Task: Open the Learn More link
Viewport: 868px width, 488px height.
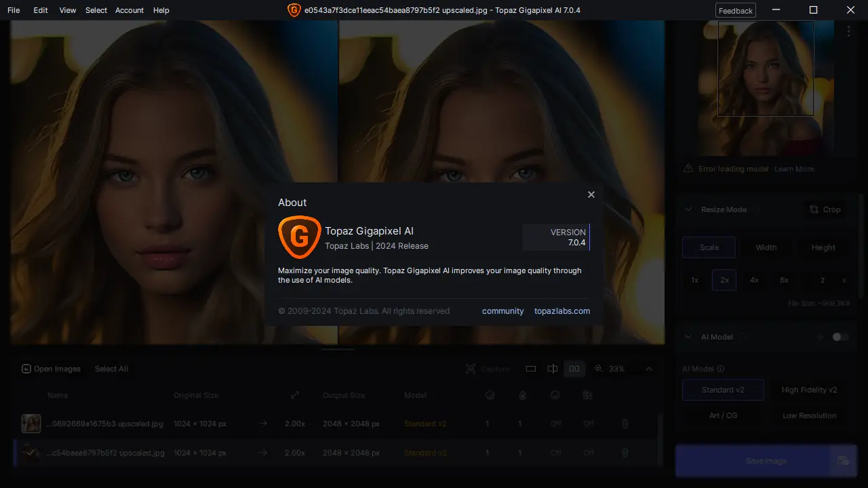Action: click(x=794, y=169)
